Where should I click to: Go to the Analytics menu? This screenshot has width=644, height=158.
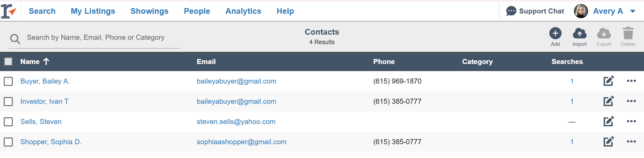point(243,11)
